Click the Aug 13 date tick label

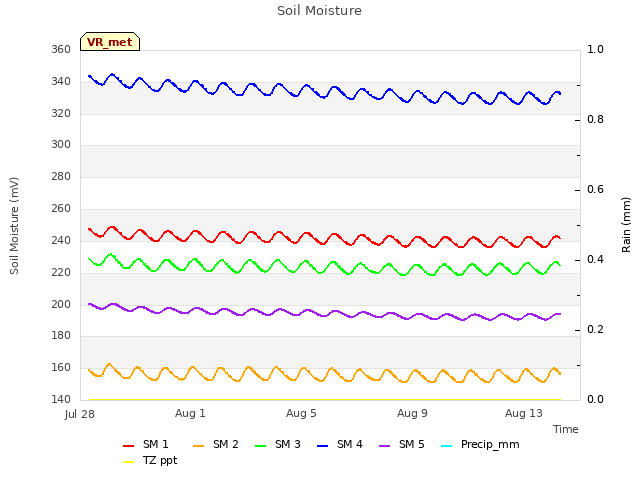[x=524, y=413]
